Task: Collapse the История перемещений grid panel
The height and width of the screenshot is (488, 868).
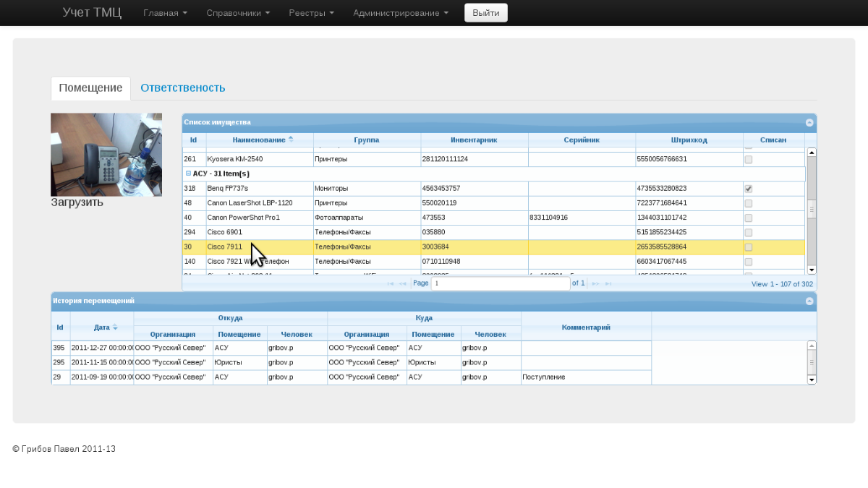Action: (809, 301)
